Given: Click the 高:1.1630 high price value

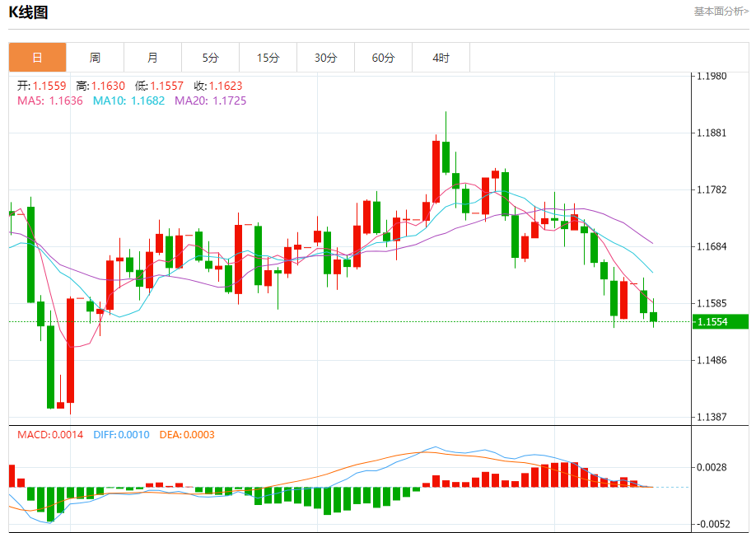Looking at the screenshot, I should pos(100,86).
